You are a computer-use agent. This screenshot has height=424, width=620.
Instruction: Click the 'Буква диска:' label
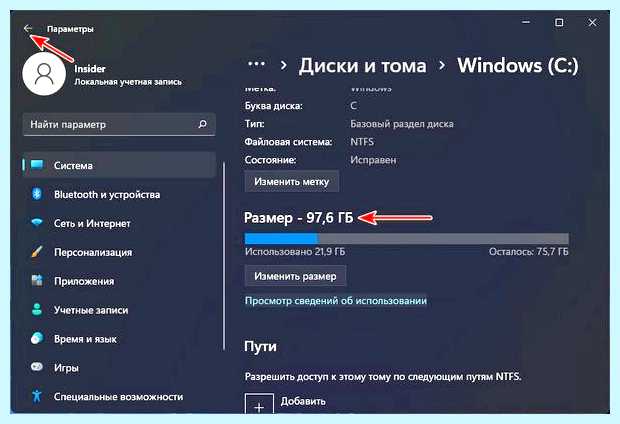coord(274,106)
